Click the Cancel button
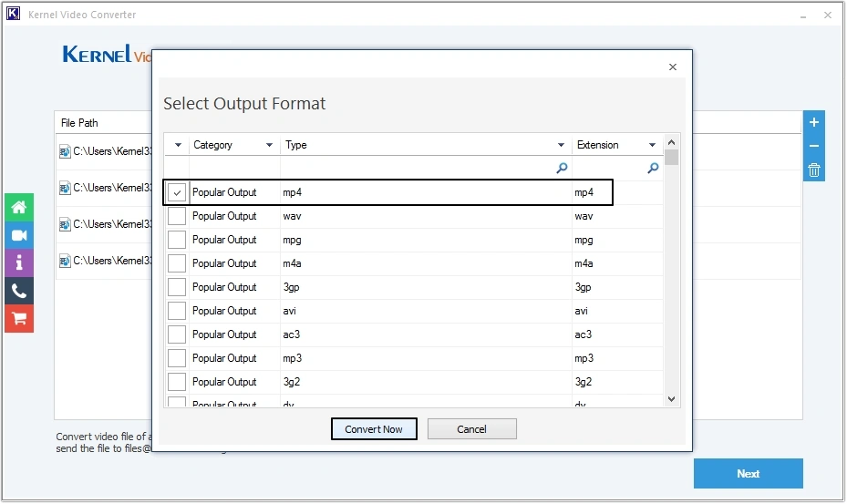The width and height of the screenshot is (847, 504). [471, 429]
